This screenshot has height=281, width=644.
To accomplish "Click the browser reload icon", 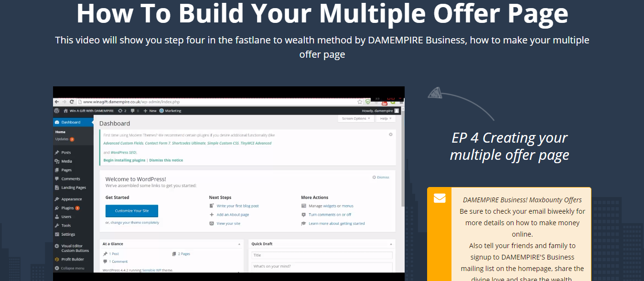I will [72, 102].
